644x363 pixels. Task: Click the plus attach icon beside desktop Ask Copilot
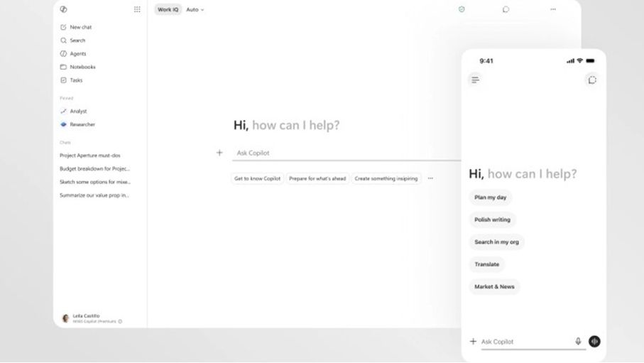click(219, 153)
